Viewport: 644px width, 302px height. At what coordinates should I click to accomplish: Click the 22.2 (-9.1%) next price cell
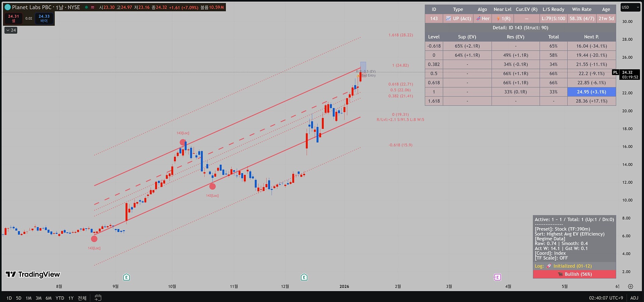[591, 74]
